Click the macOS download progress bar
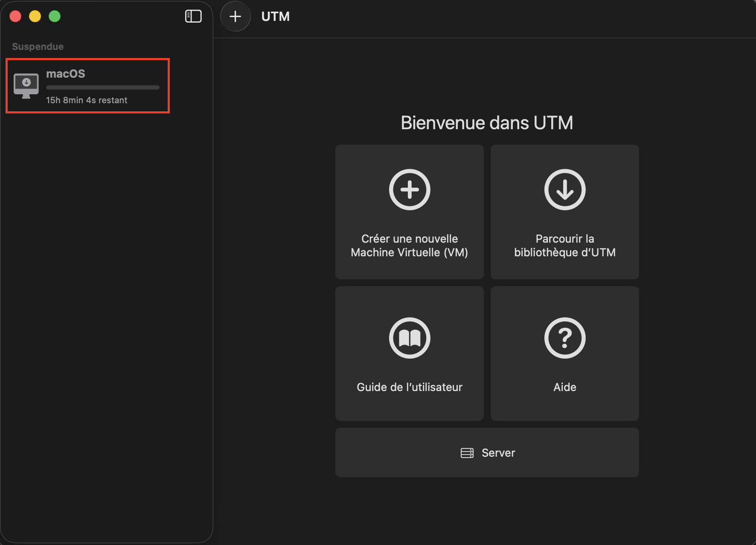 pyautogui.click(x=103, y=87)
